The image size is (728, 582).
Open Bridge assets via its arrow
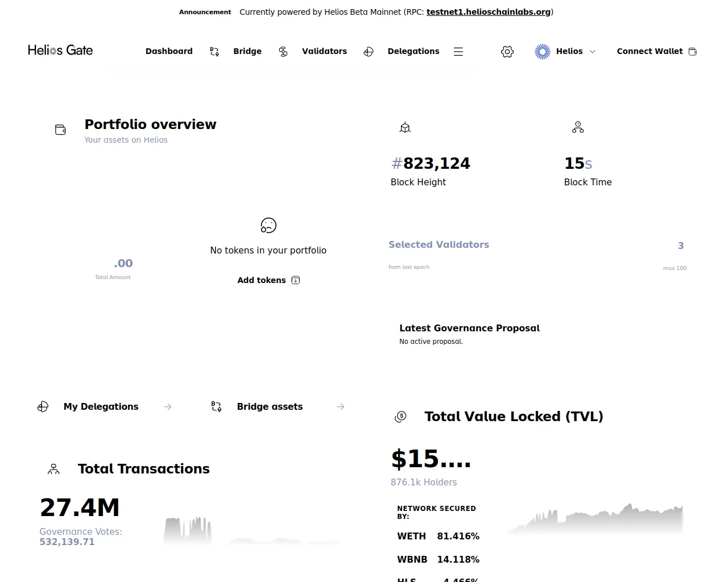coord(341,407)
